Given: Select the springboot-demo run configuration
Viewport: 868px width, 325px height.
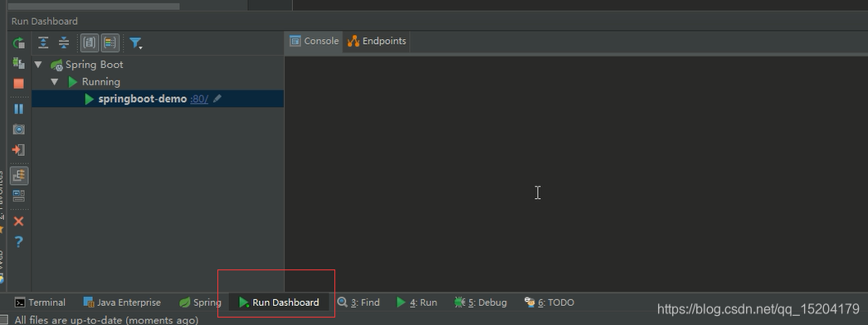Looking at the screenshot, I should pyautogui.click(x=142, y=99).
